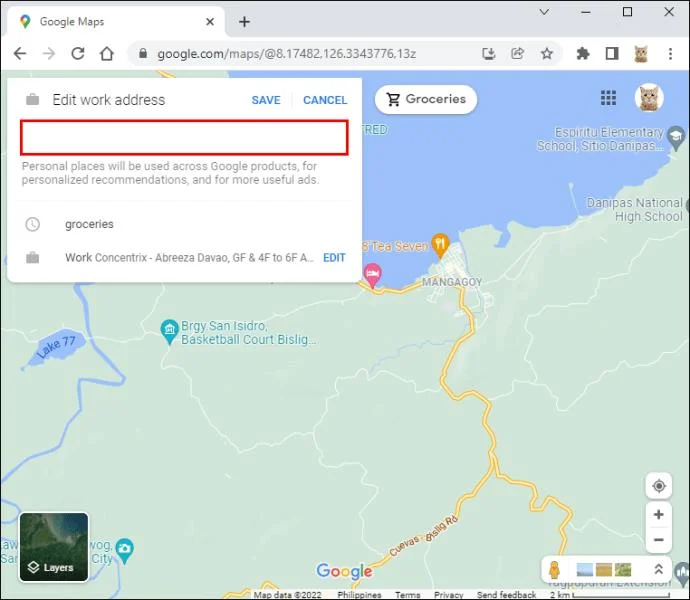Screen dimensions: 690x600
Task: Click the pink hotel marker on the map
Action: 373,275
